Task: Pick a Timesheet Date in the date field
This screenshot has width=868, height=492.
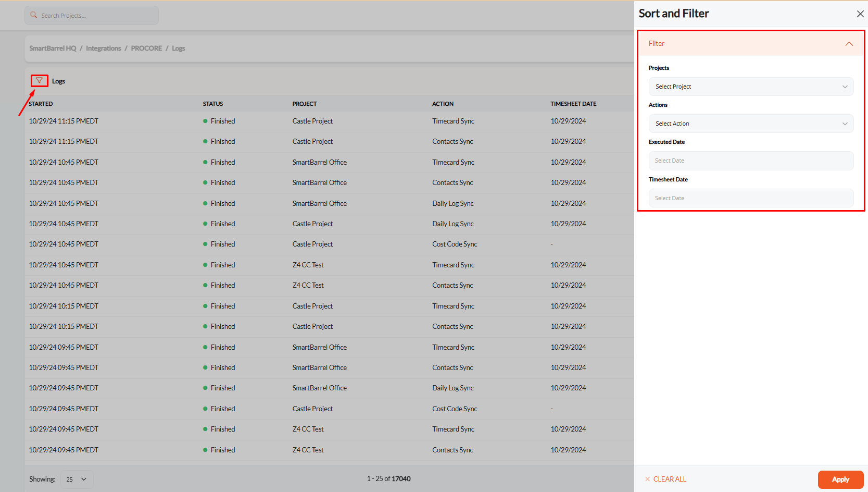Action: tap(751, 198)
